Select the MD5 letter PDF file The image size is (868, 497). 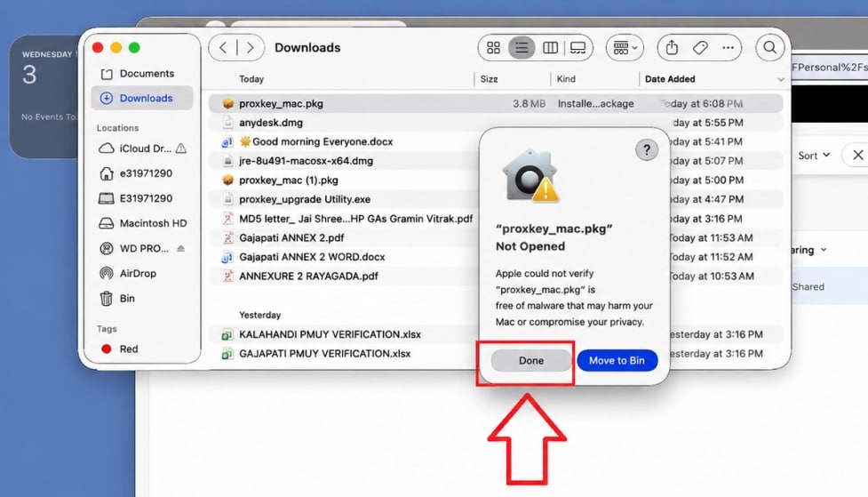coord(355,219)
